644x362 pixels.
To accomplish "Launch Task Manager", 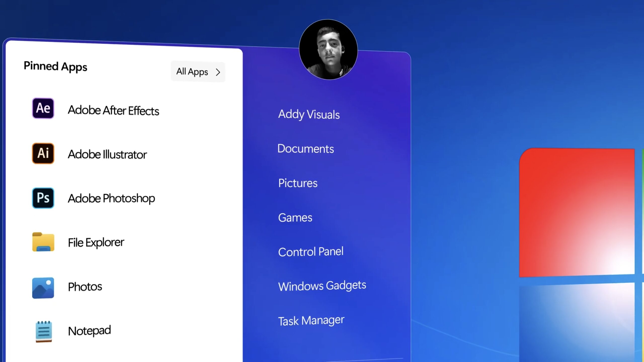I will [x=311, y=321].
